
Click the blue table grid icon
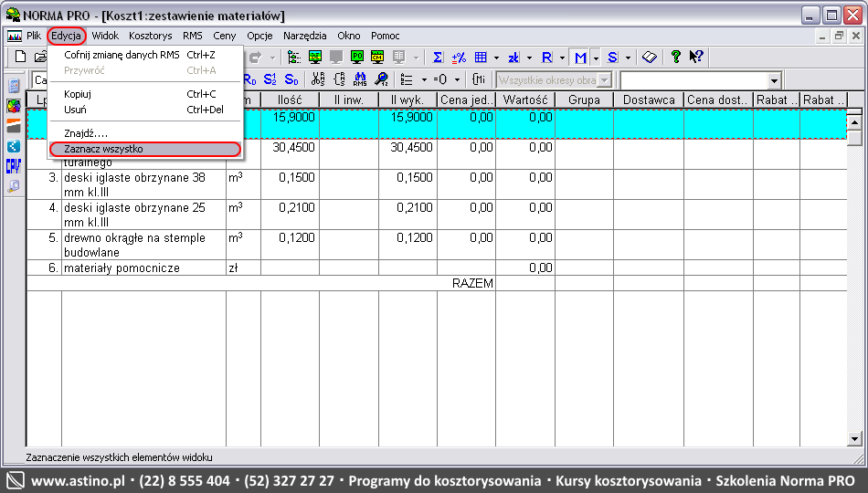(x=481, y=57)
